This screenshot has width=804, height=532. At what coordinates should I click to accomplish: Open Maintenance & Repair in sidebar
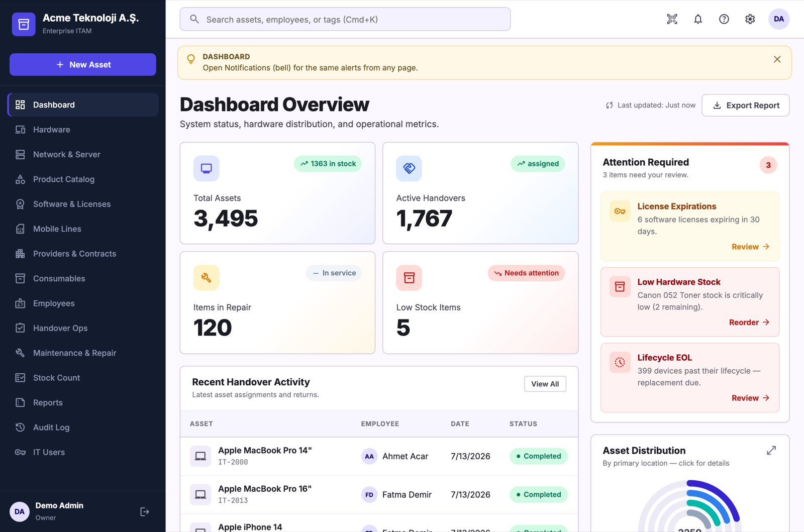83,353
